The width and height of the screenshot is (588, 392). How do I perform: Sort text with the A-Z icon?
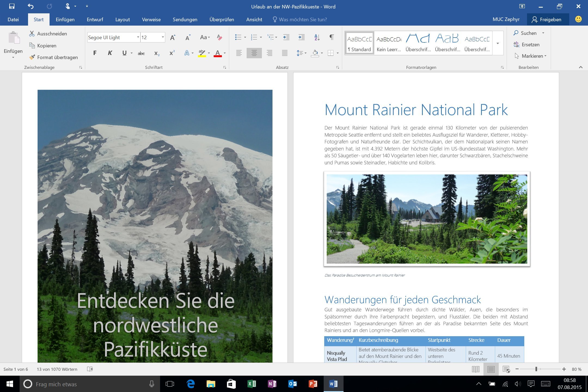click(x=317, y=38)
